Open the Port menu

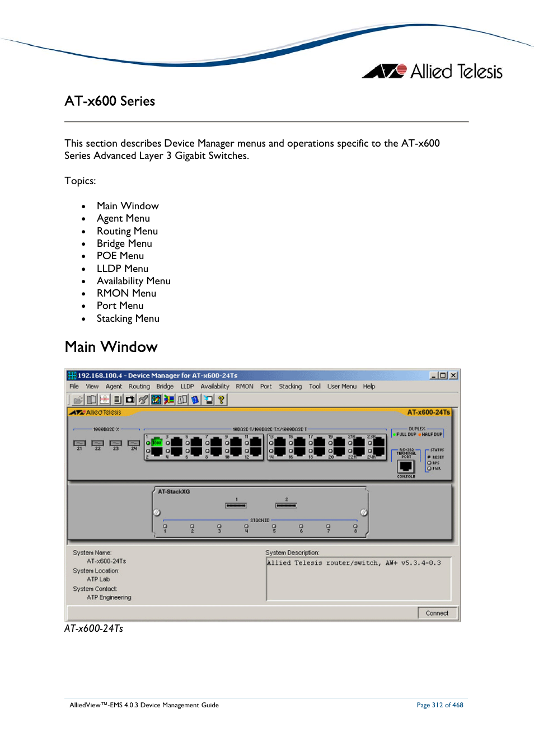click(x=266, y=387)
